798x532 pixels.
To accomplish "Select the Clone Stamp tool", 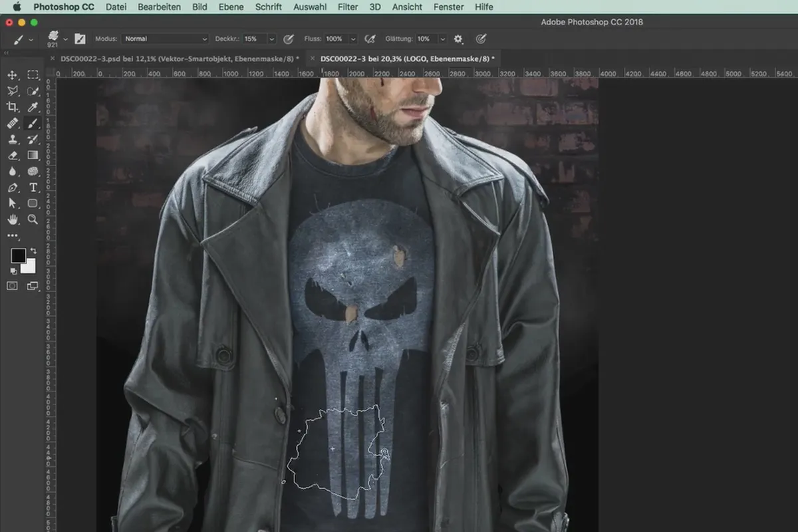I will tap(12, 140).
